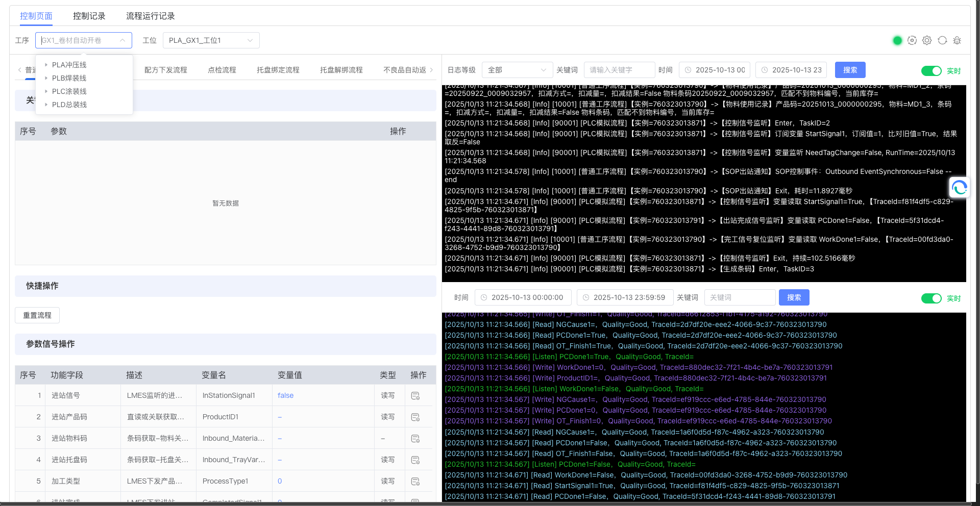Toggle the lower log panel 实时 switch
This screenshot has width=980, height=506.
point(931,298)
